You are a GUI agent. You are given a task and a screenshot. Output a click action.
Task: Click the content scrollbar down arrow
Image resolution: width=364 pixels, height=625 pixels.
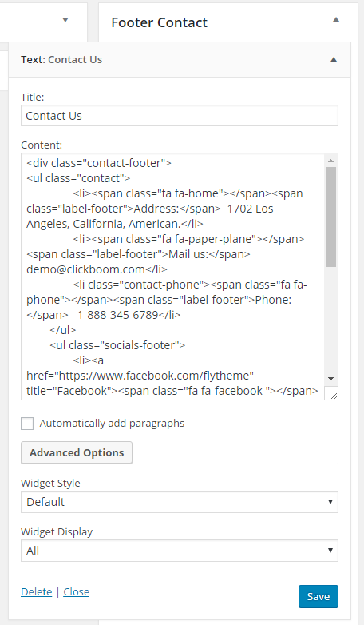click(330, 379)
